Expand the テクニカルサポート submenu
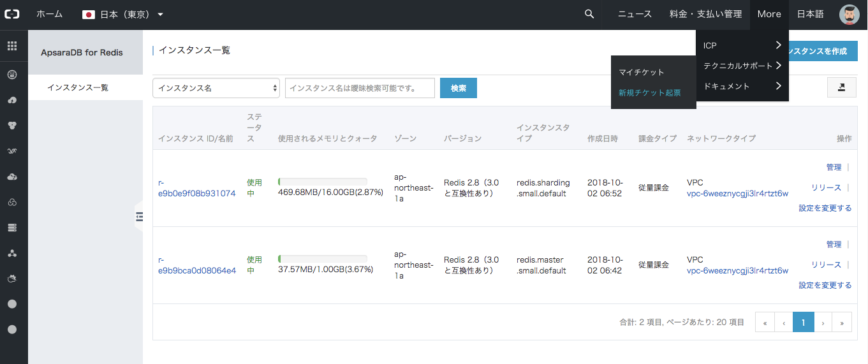 pos(742,66)
